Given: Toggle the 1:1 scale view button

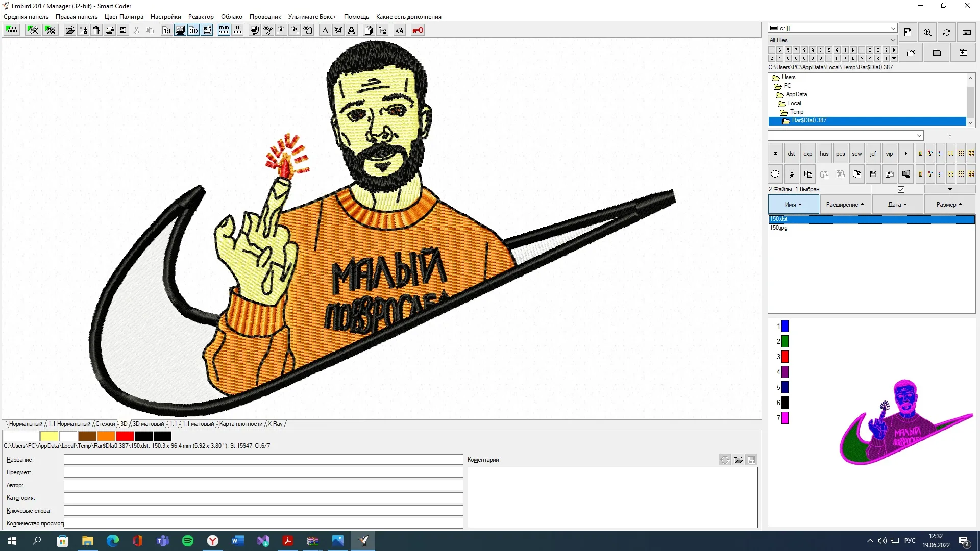Looking at the screenshot, I should pyautogui.click(x=167, y=30).
